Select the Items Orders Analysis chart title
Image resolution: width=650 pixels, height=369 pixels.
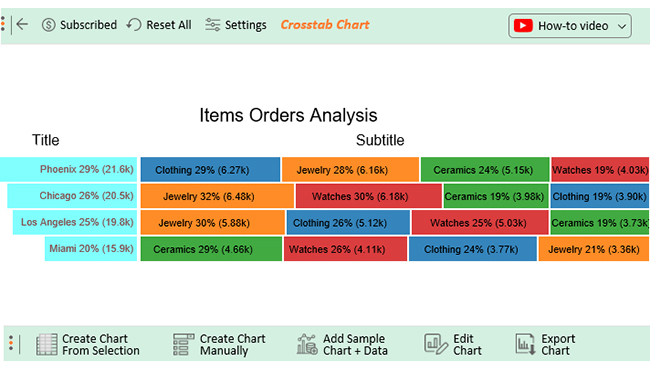288,115
